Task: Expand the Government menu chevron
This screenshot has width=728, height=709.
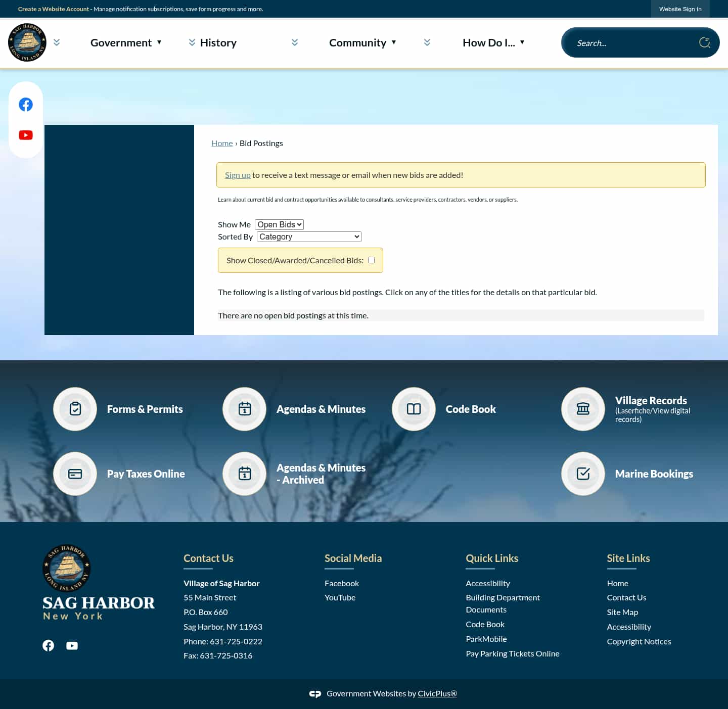Action: pyautogui.click(x=56, y=42)
